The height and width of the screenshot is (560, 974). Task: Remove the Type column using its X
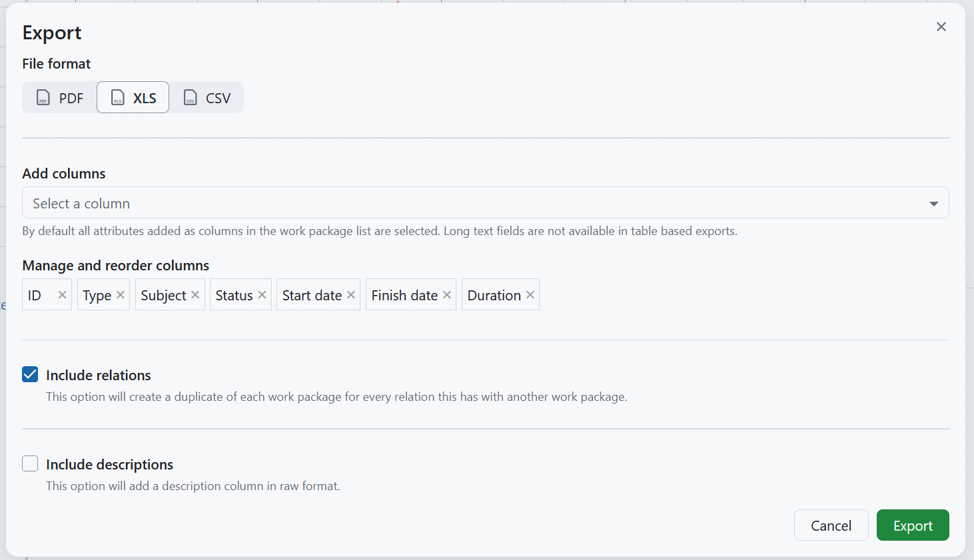tap(121, 295)
